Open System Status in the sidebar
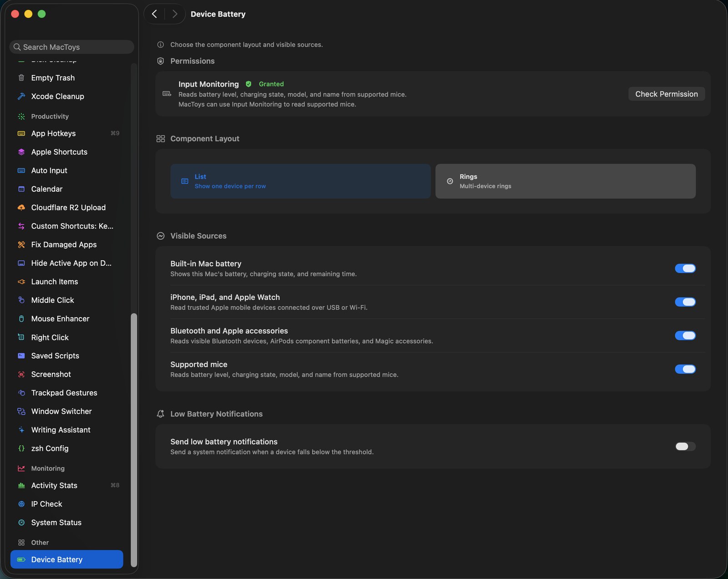 (x=66, y=523)
